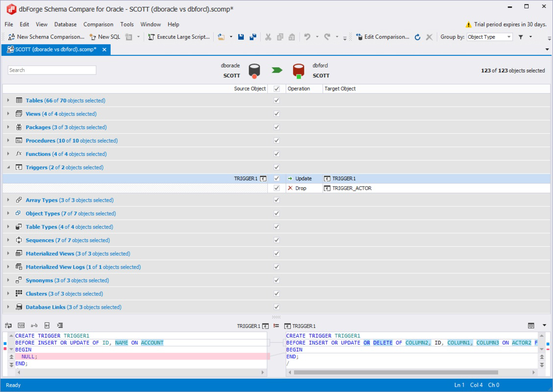Click the Refresh comparison icon
This screenshot has width=553, height=392.
click(418, 37)
